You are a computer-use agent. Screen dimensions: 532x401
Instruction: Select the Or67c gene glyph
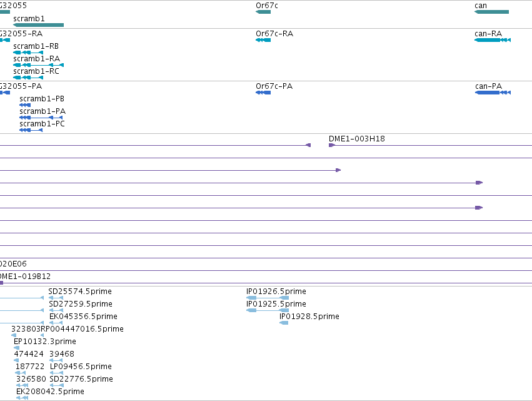click(263, 12)
